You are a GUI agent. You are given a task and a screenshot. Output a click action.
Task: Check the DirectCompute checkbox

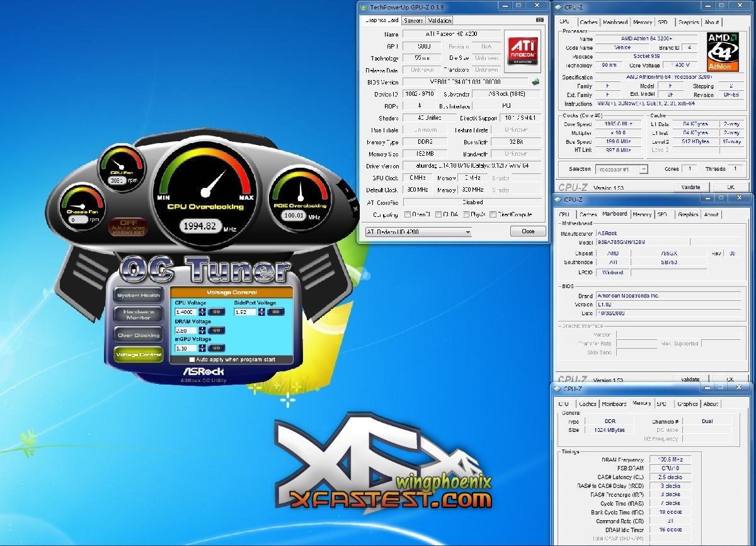[x=493, y=214]
